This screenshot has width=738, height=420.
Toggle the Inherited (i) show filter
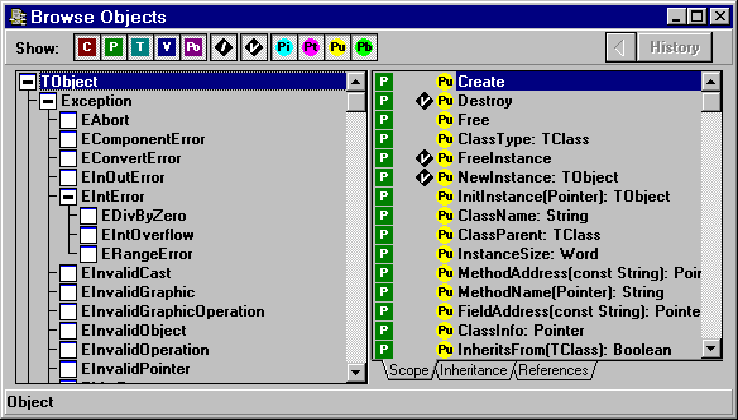[224, 47]
